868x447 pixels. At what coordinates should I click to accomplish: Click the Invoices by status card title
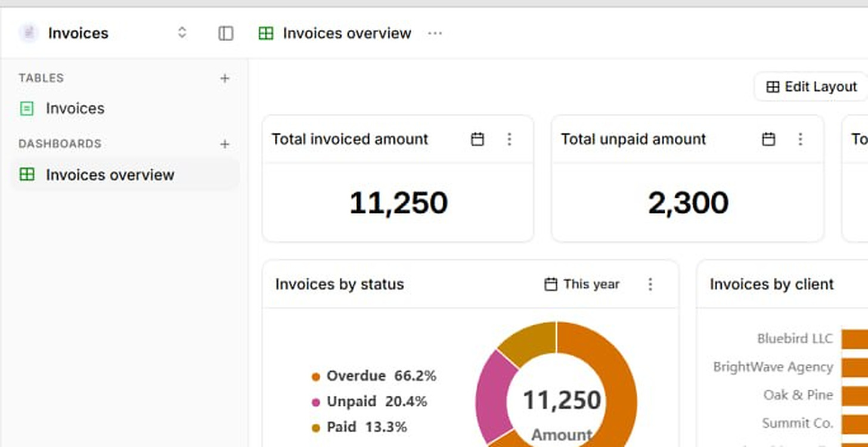(x=339, y=284)
